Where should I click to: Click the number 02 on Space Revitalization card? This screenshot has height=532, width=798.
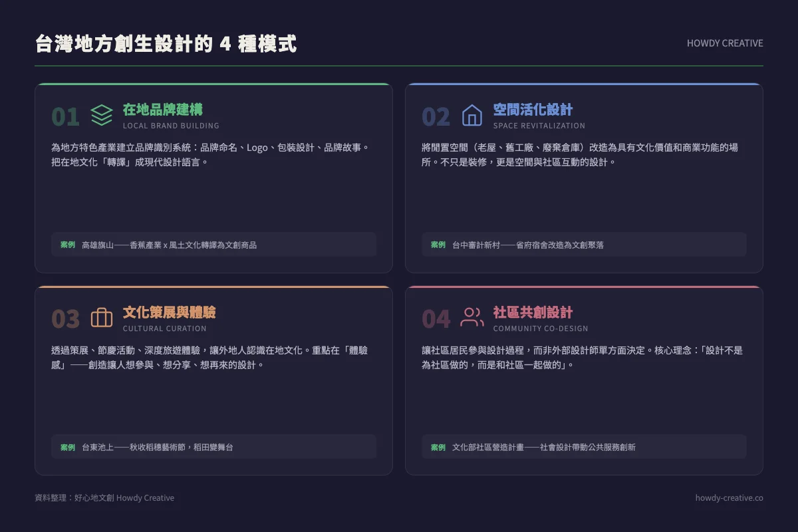[436, 116]
